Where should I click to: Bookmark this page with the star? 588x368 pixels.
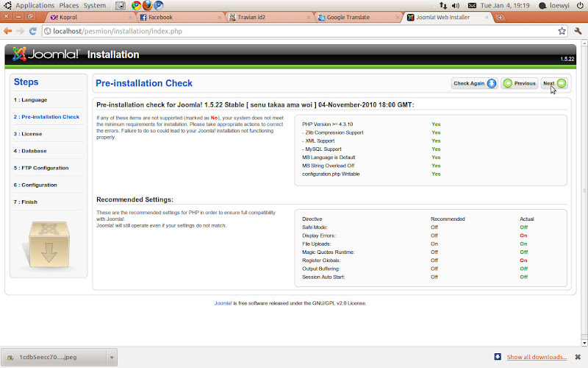(x=562, y=31)
